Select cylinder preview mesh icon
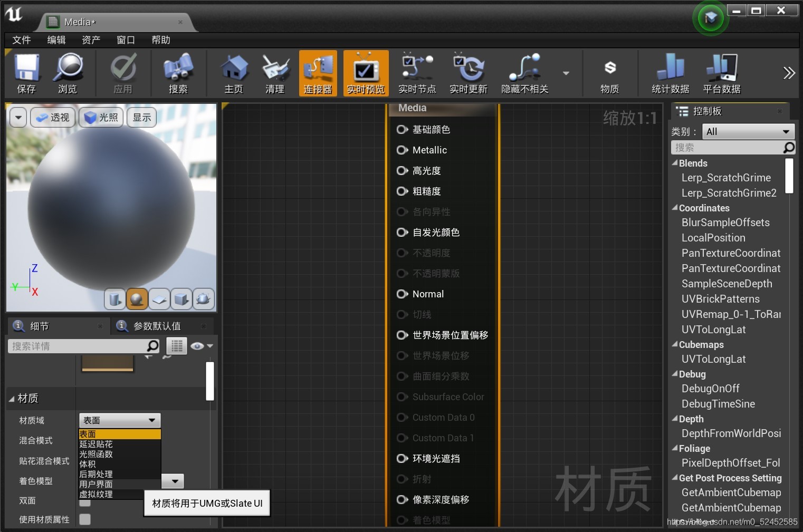This screenshot has width=803, height=532. point(114,299)
